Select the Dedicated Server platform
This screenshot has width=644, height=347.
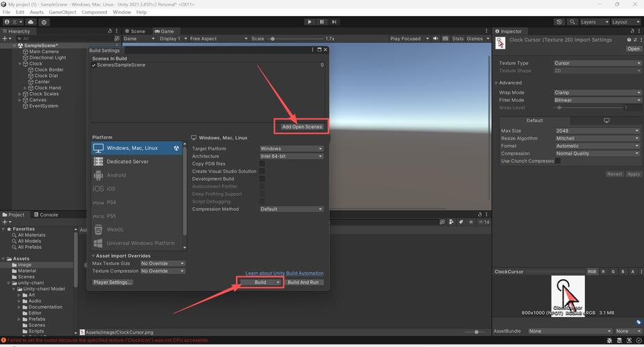(137, 162)
